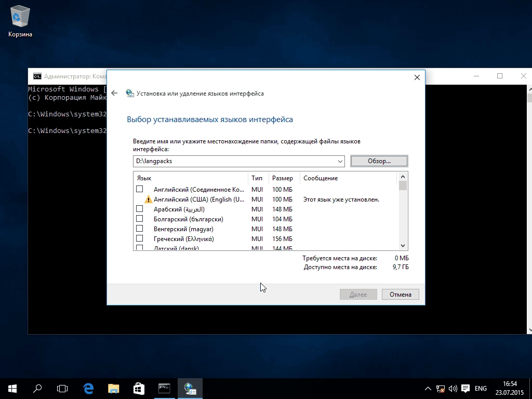Launch Microsoft Edge from the taskbar

pos(88,389)
